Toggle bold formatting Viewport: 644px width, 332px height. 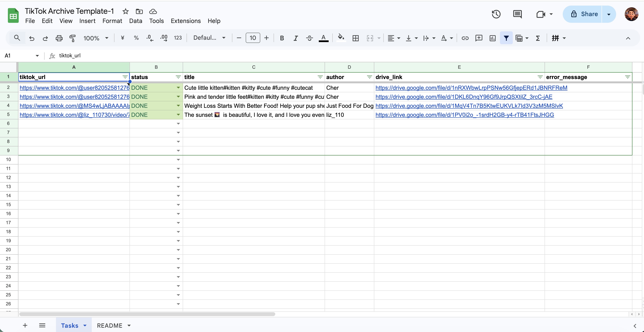282,38
